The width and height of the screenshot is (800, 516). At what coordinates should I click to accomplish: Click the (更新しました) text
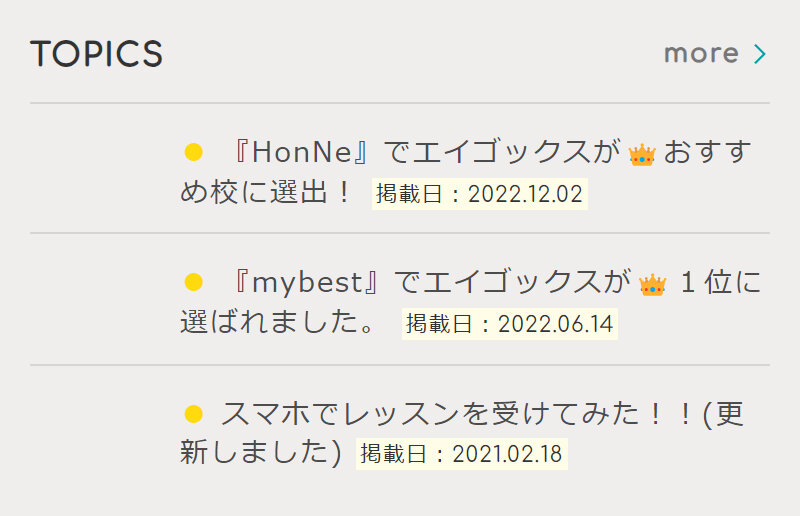[x=262, y=452]
